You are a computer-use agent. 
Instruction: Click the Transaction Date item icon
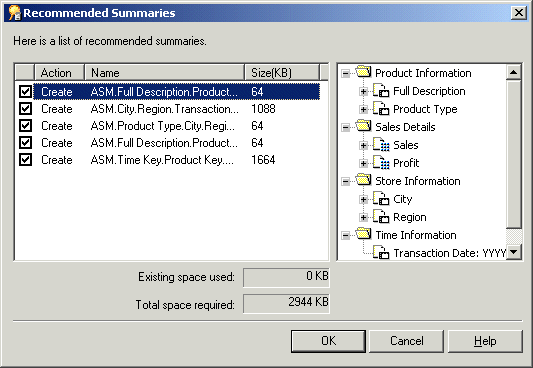pyautogui.click(x=381, y=253)
